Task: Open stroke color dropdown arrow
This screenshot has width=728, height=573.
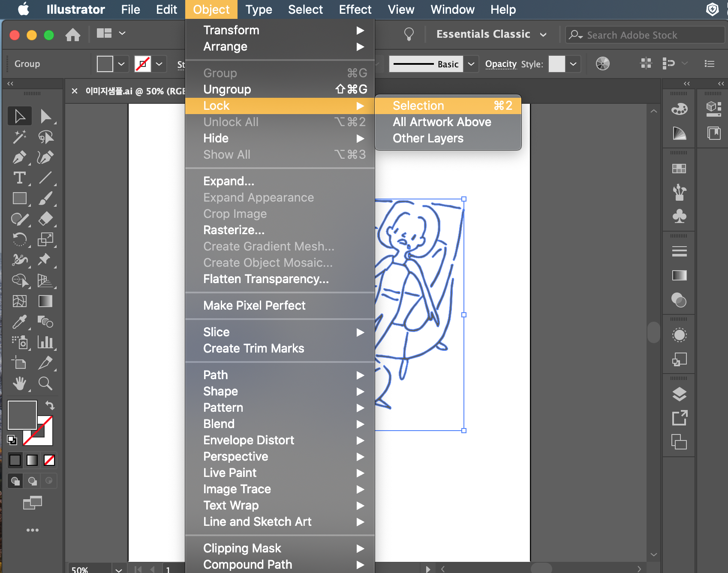Action: coord(159,64)
